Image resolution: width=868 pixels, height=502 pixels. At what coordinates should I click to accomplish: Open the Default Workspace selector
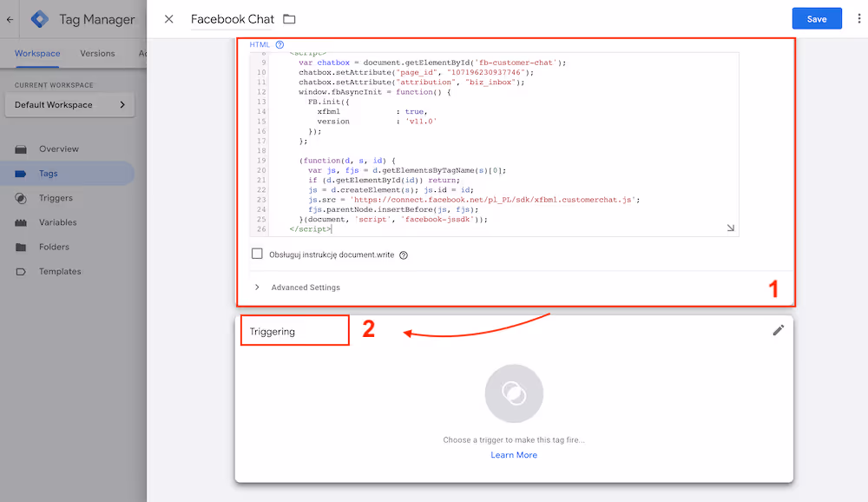pyautogui.click(x=69, y=105)
